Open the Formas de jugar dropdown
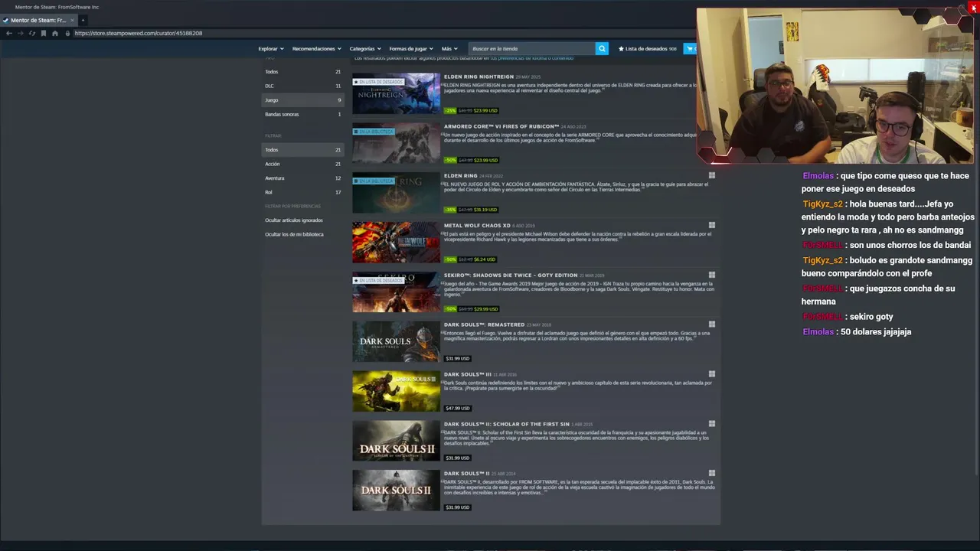 point(411,48)
